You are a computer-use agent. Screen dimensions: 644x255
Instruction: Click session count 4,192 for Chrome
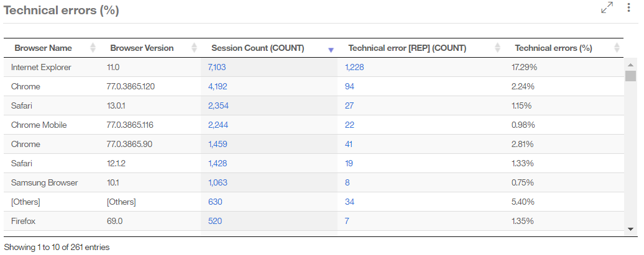point(217,86)
